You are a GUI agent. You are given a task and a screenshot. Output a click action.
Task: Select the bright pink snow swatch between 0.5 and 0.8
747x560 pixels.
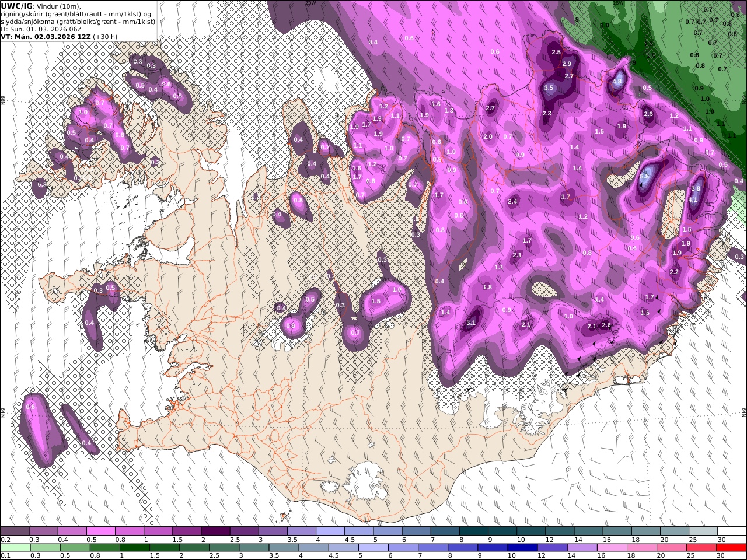point(100,531)
